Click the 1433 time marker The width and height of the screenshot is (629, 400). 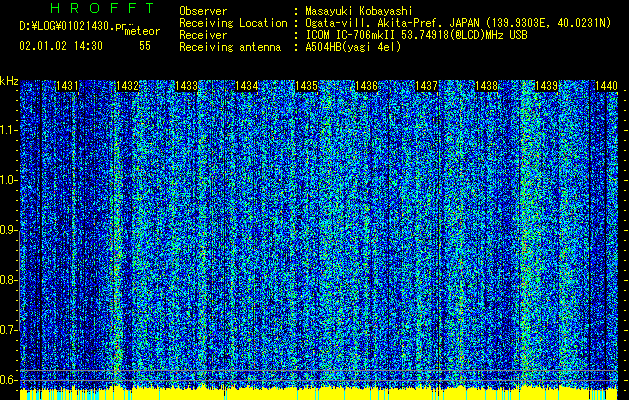(187, 86)
